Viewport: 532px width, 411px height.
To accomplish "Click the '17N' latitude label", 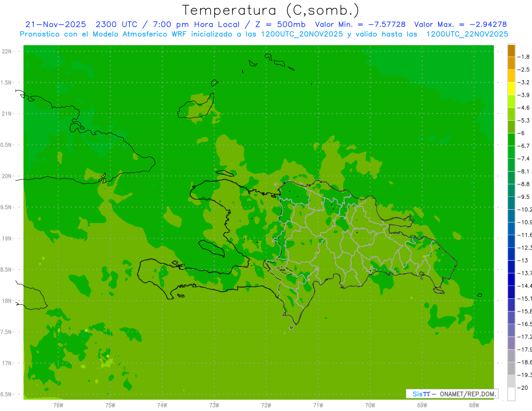I will 7,363.
